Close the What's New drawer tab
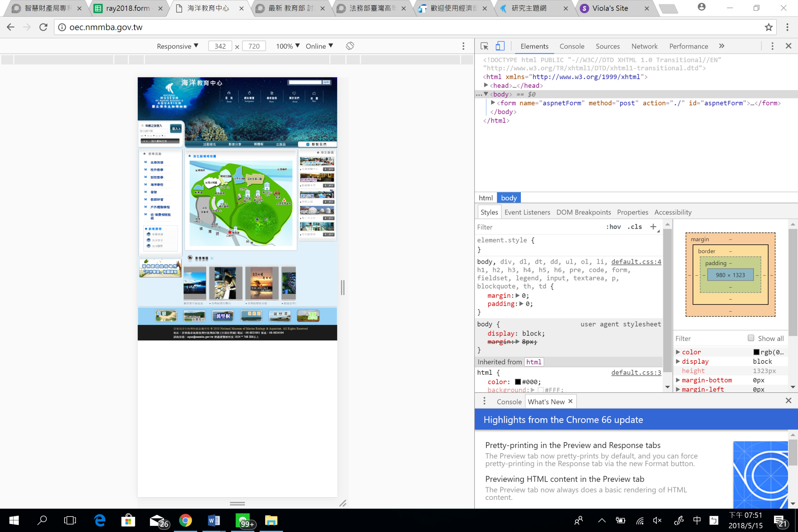The width and height of the screenshot is (798, 532). tap(570, 401)
